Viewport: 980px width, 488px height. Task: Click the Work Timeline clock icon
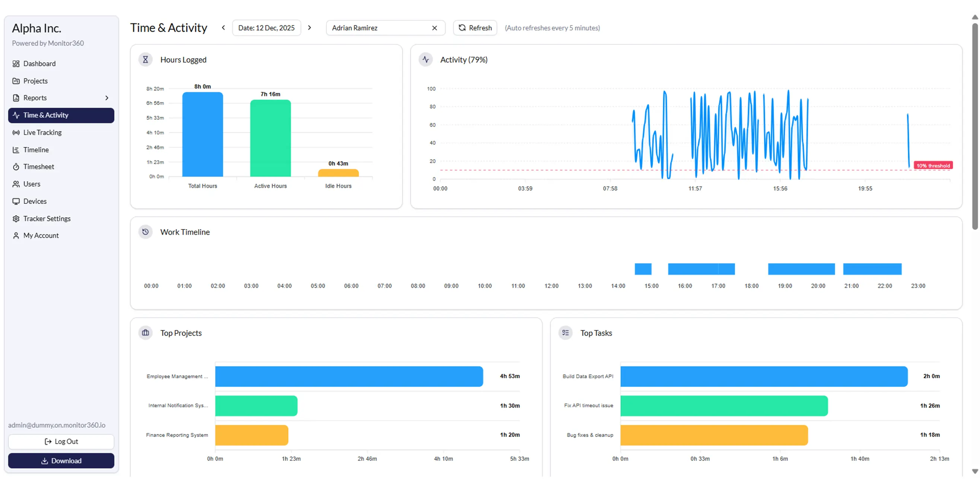pyautogui.click(x=145, y=232)
